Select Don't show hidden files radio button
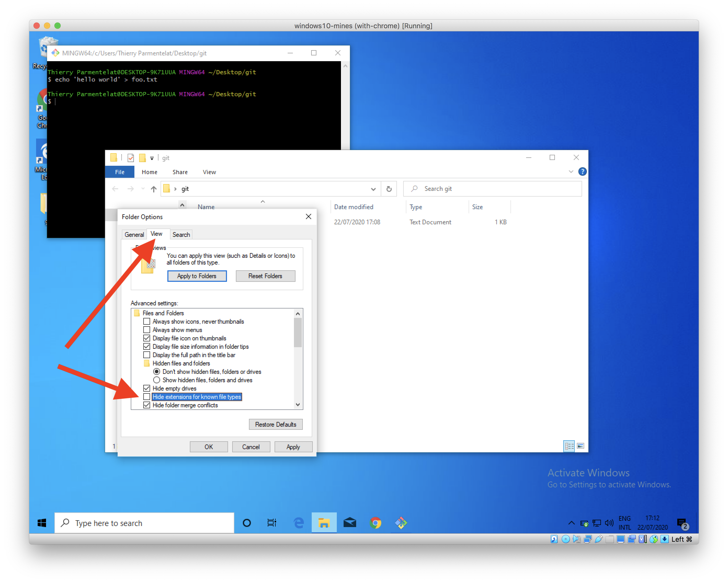Image resolution: width=728 pixels, height=583 pixels. point(157,371)
